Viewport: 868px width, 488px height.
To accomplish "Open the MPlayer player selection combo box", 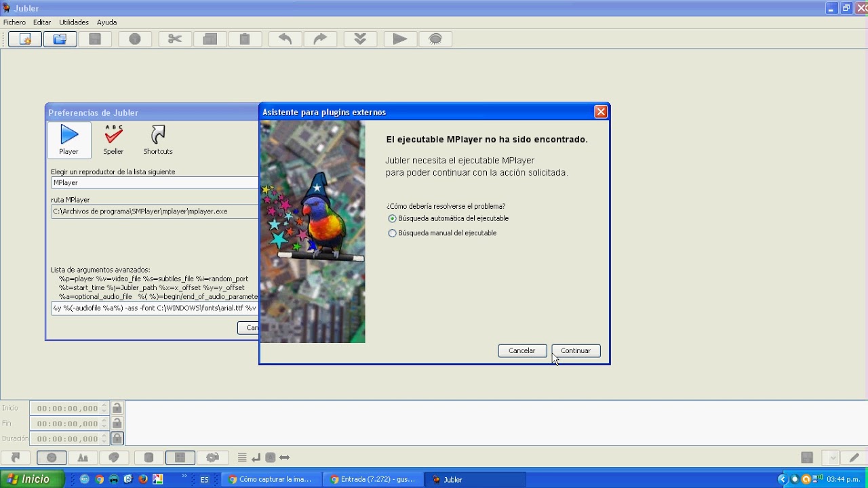I will [x=155, y=183].
